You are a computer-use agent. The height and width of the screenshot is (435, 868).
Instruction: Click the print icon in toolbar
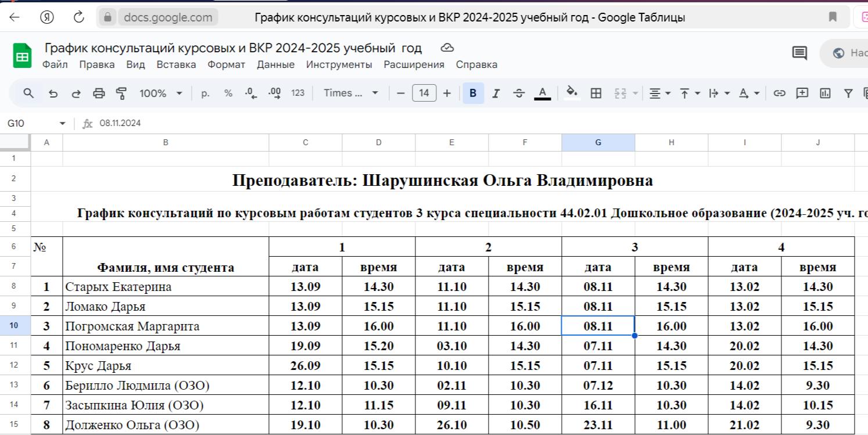point(99,93)
